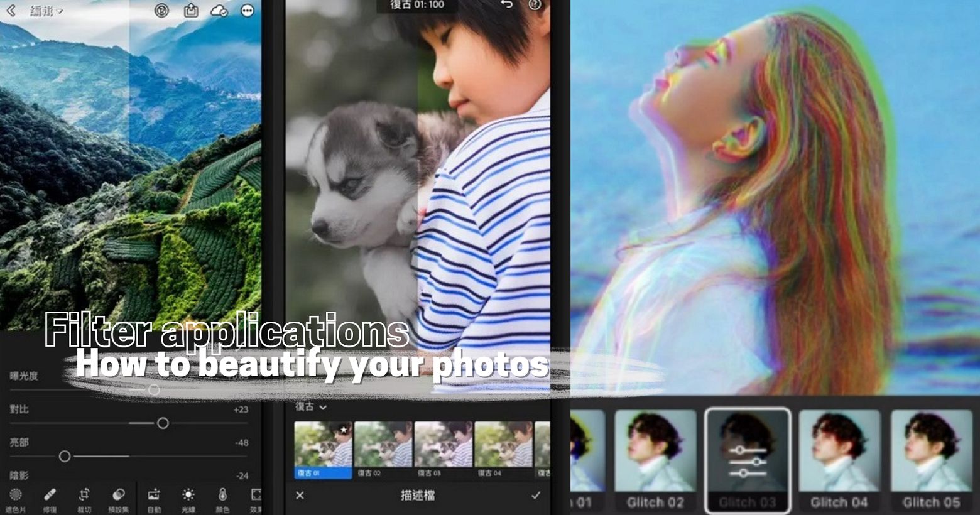The height and width of the screenshot is (515, 980).
Task: Select the 修復 healing bandage tool
Action: 50,500
